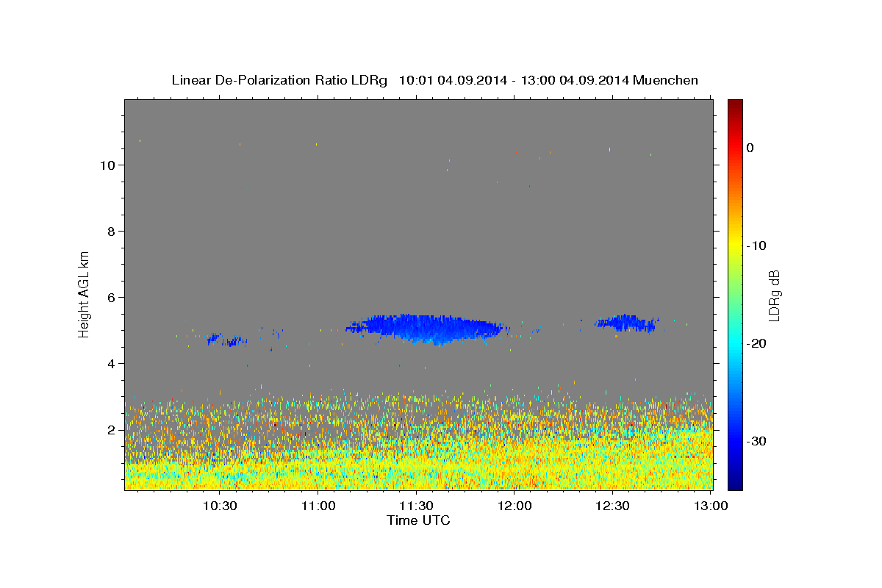The width and height of the screenshot is (882, 588).
Task: Click the dark blue bottom of the colorbar
Action: (735, 481)
